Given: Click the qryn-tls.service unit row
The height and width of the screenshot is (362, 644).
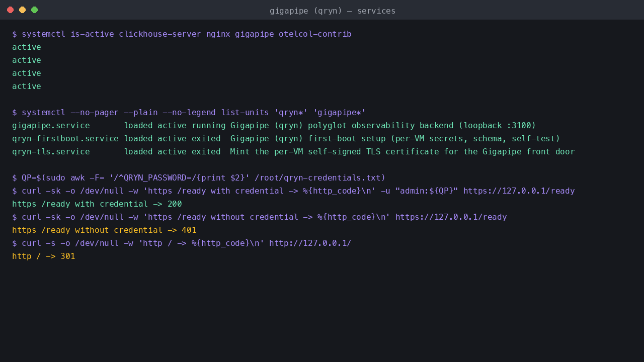Looking at the screenshot, I should (293, 152).
